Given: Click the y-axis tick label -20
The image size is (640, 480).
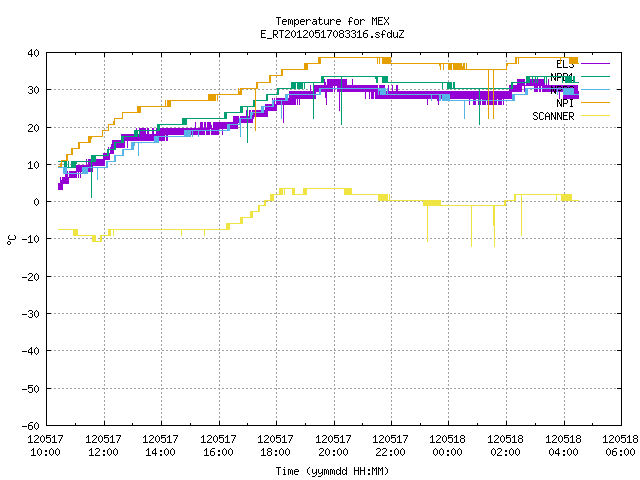Looking at the screenshot, I should 31,277.
